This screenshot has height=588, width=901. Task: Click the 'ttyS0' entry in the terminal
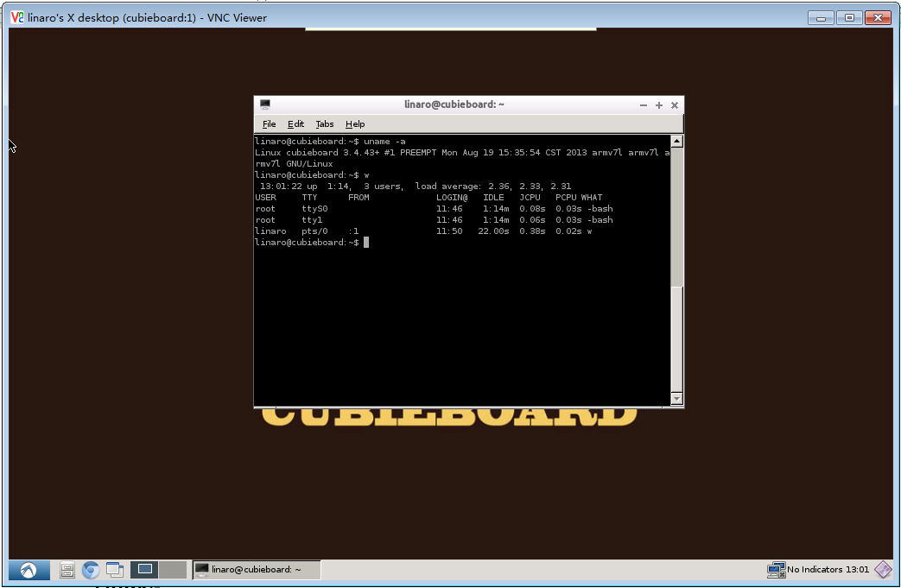(314, 208)
